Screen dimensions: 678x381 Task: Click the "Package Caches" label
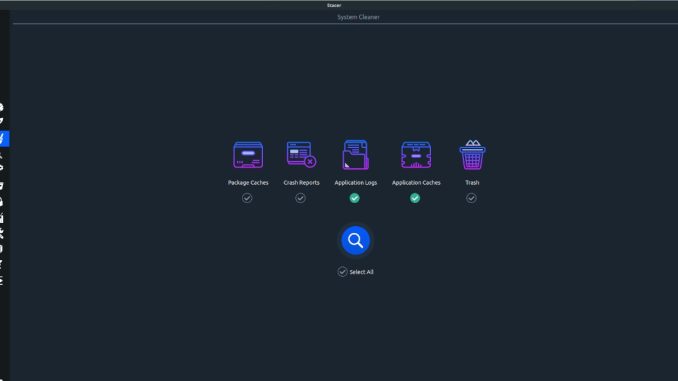[248, 182]
